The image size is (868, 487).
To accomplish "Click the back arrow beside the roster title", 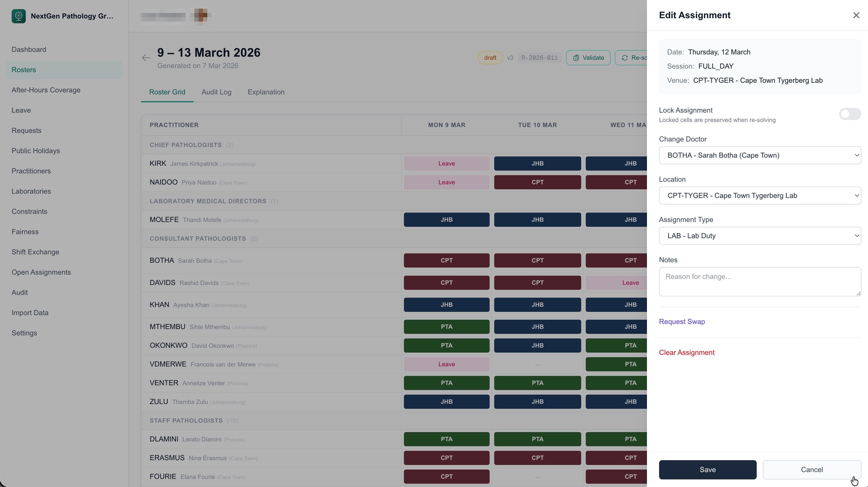I will click(146, 57).
